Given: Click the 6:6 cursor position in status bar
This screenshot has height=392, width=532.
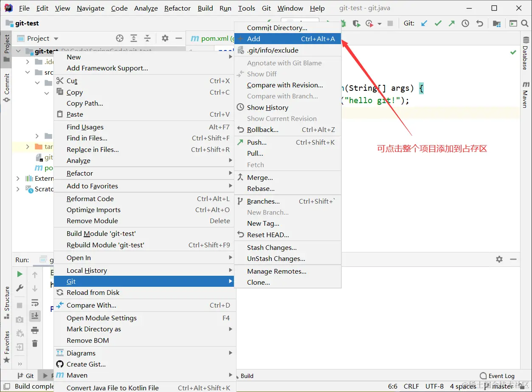Looking at the screenshot, I should (393, 386).
